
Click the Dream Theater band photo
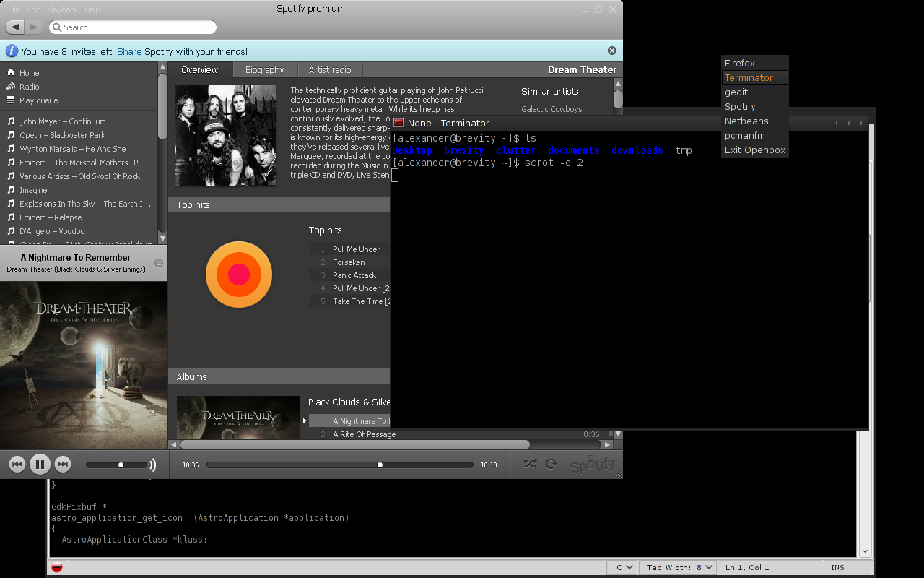pyautogui.click(x=226, y=136)
